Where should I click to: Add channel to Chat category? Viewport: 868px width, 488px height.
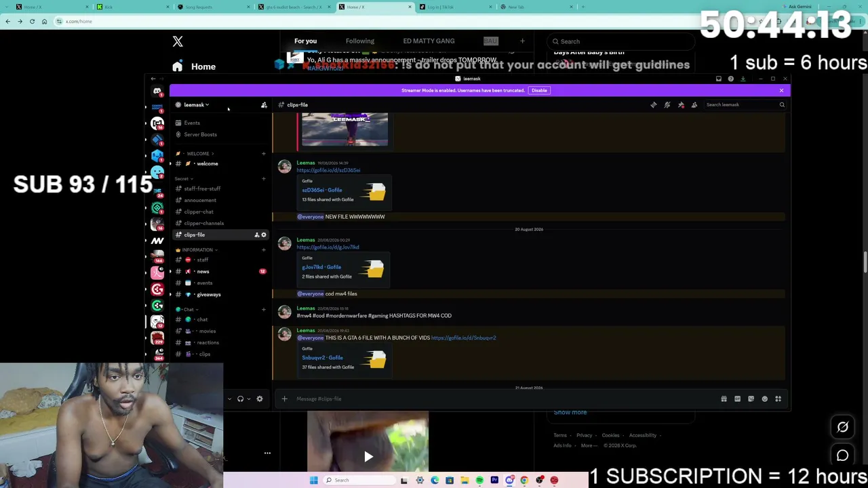(264, 310)
